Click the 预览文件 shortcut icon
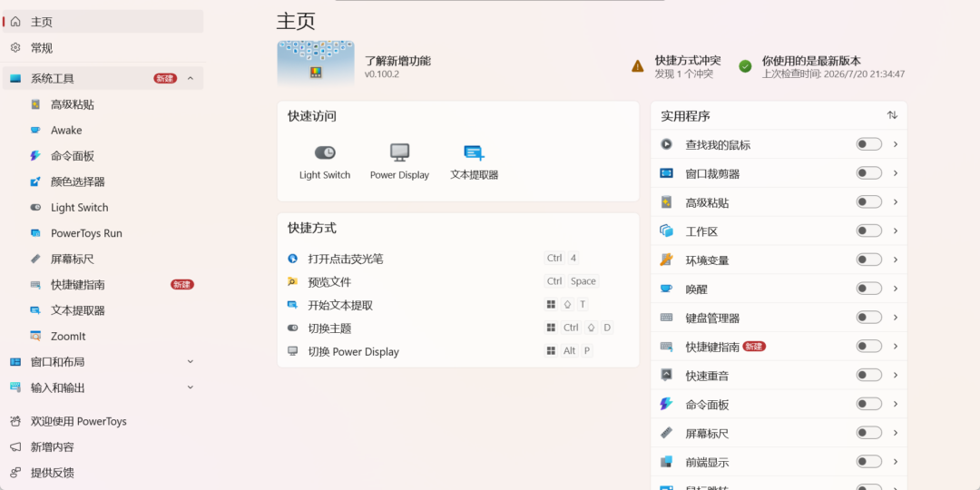This screenshot has width=980, height=490. [x=292, y=282]
